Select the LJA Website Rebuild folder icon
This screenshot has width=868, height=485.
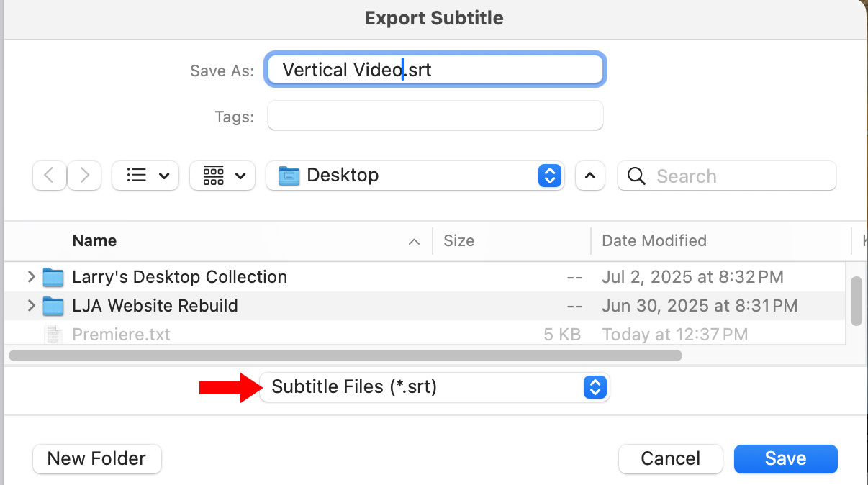(53, 306)
